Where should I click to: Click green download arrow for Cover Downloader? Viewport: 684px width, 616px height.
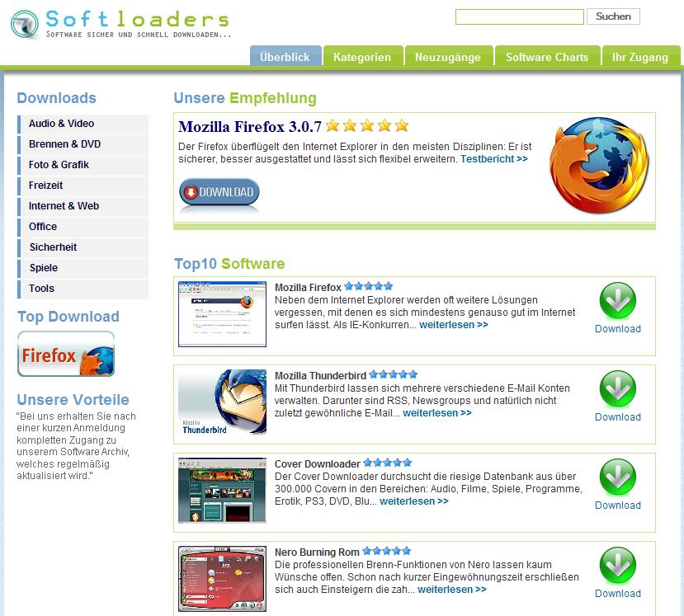pyautogui.click(x=618, y=477)
